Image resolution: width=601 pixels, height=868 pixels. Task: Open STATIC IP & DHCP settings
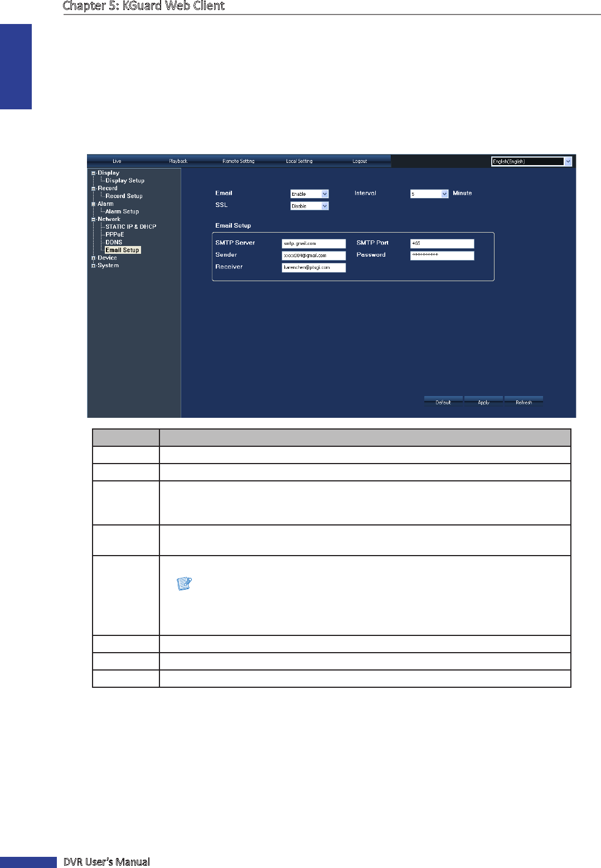(x=131, y=227)
